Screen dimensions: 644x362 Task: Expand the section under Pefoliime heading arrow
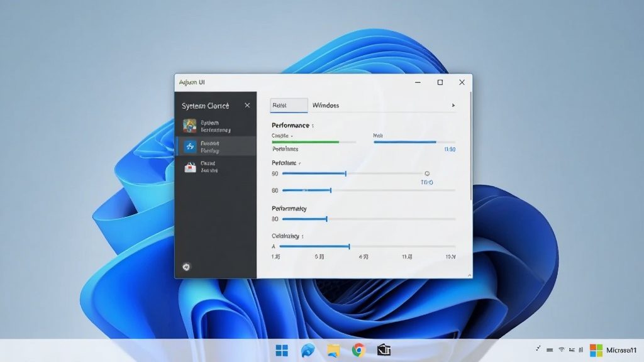pyautogui.click(x=300, y=164)
